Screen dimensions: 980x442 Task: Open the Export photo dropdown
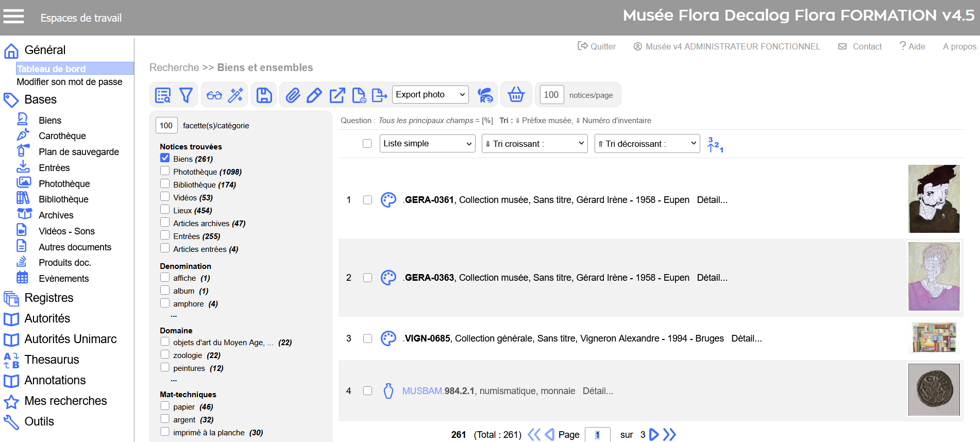[x=430, y=94]
